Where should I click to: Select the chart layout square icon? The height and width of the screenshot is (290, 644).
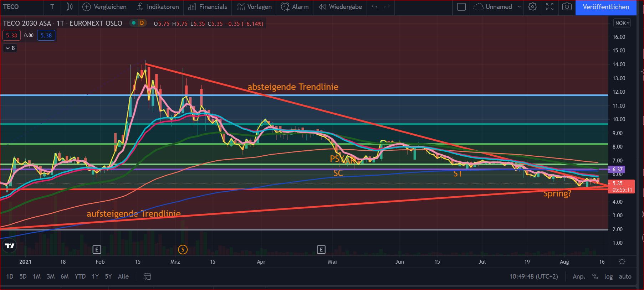461,7
